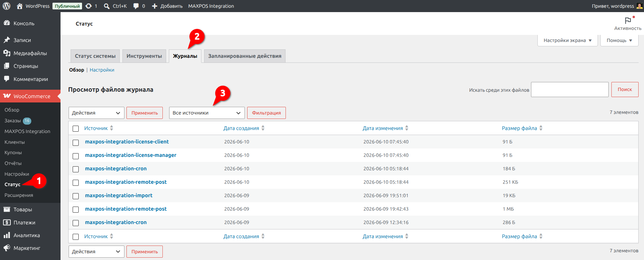The height and width of the screenshot is (260, 644).
Task: Click footer Размер файла sort arrows
Action: coord(541,236)
